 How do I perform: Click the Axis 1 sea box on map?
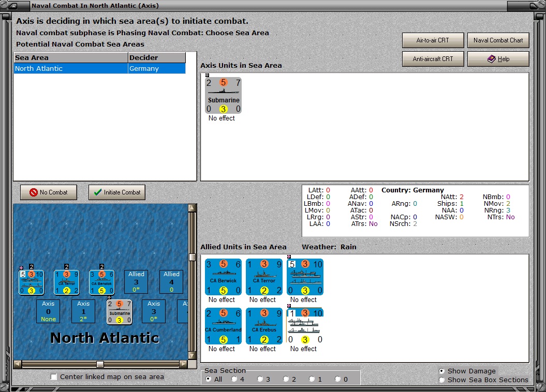(x=83, y=311)
